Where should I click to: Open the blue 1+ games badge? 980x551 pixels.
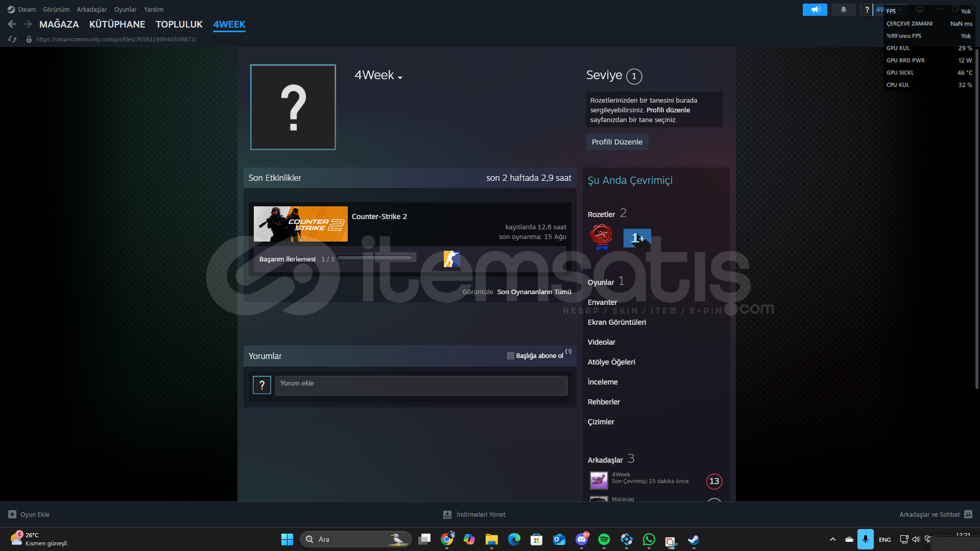coord(637,238)
